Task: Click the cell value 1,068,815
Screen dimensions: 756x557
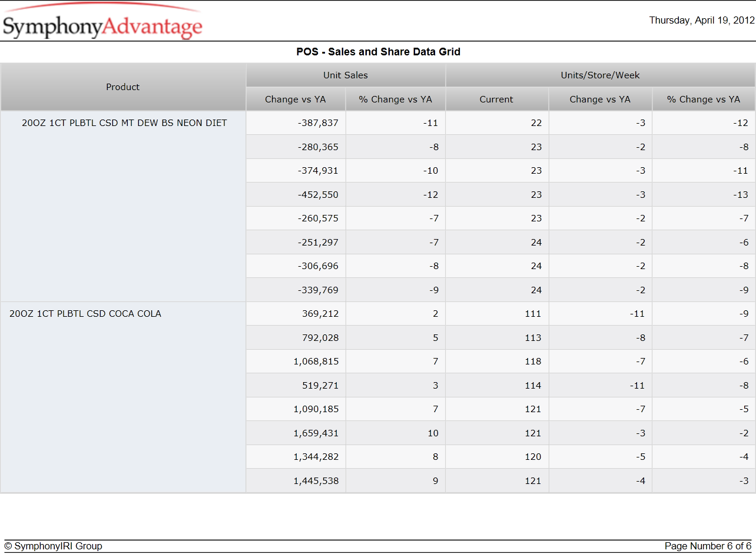Action: [x=316, y=362]
